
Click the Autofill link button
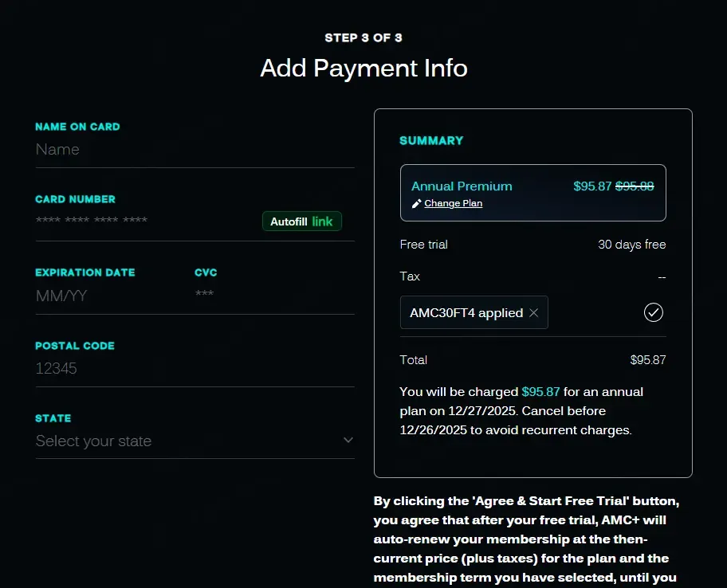[301, 221]
